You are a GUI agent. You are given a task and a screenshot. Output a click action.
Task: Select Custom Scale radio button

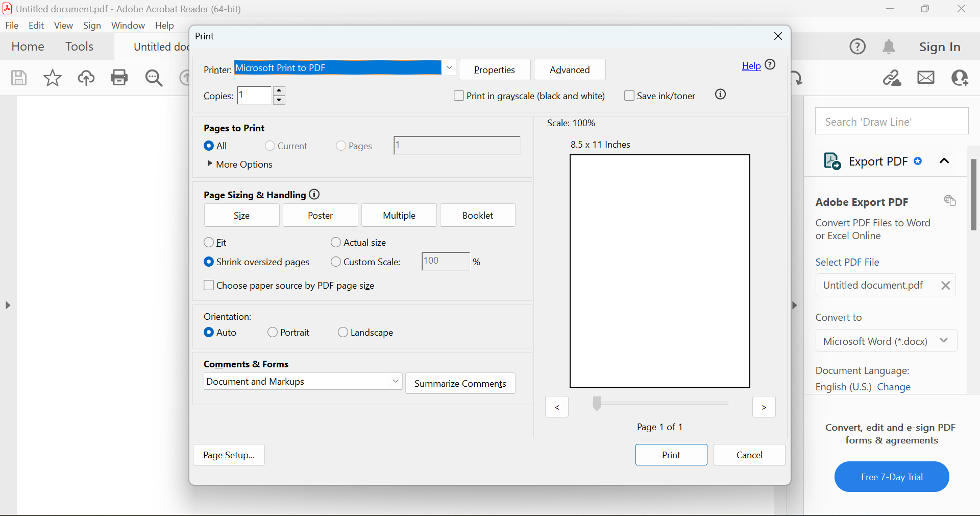pos(336,262)
